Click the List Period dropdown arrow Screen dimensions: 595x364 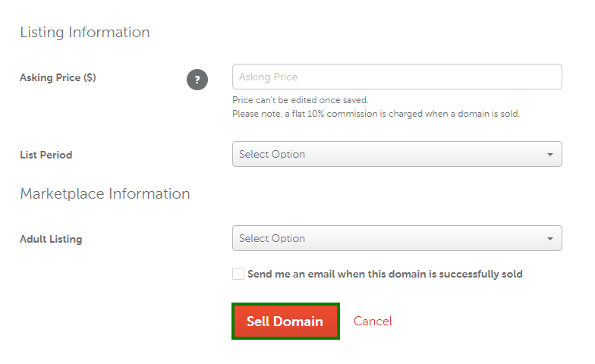point(549,155)
